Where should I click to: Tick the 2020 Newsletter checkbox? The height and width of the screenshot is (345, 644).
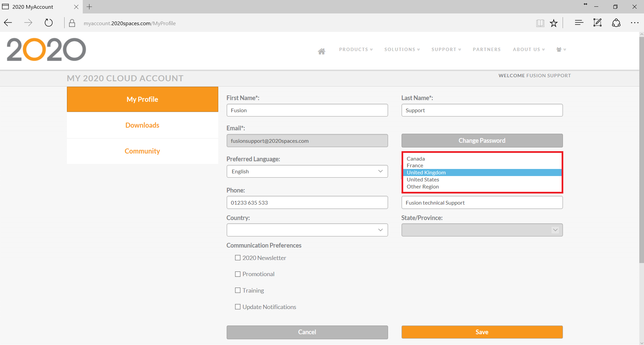tap(238, 258)
